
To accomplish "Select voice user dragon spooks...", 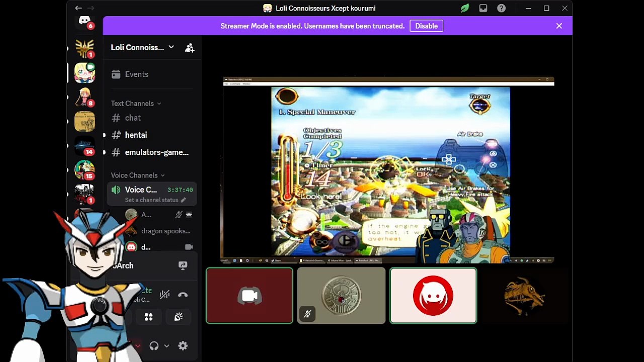I will [158, 231].
